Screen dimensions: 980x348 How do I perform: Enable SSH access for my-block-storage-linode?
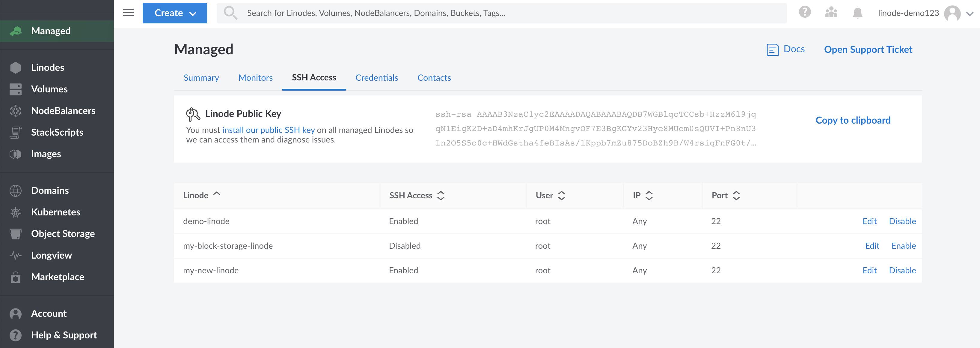pos(904,246)
